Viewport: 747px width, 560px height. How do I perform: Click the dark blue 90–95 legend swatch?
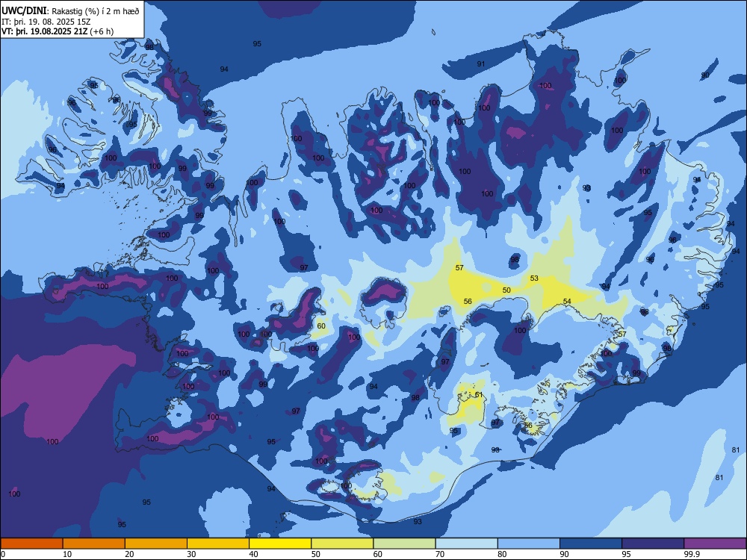[591, 544]
